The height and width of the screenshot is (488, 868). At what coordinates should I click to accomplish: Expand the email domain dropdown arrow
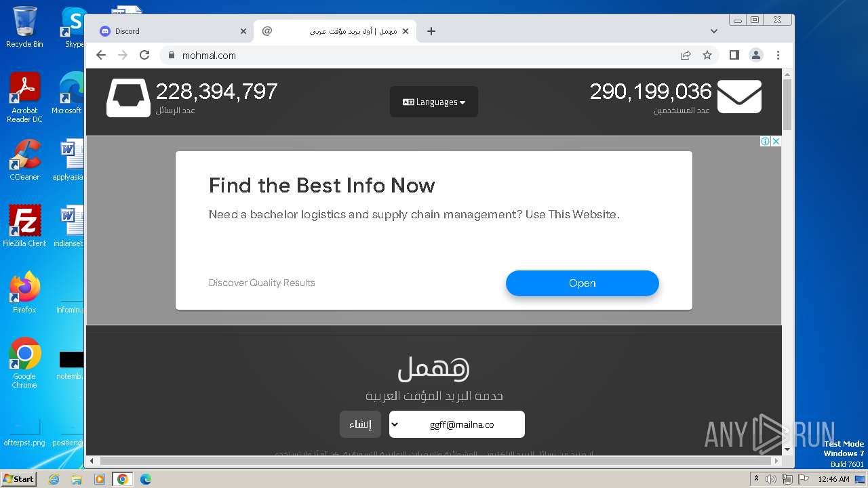(x=395, y=425)
